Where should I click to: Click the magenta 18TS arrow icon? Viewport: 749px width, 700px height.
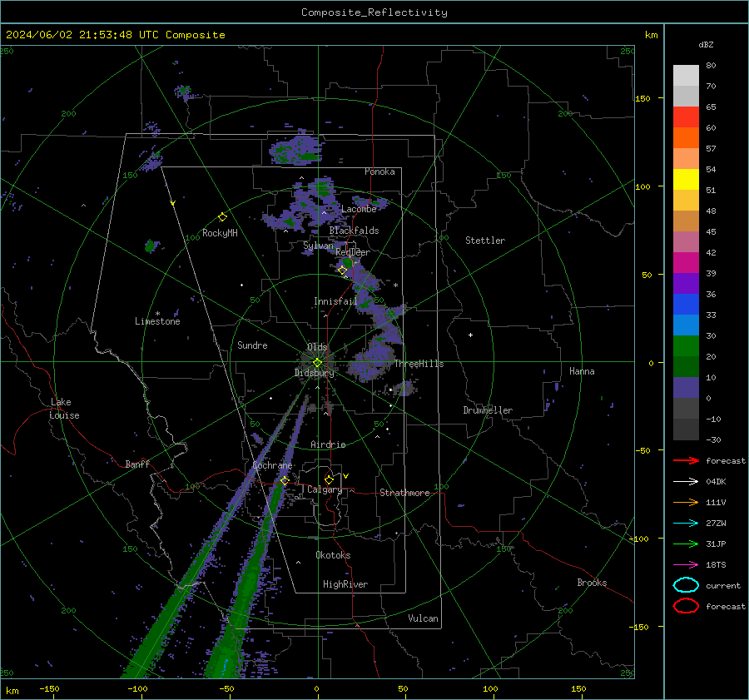coord(686,565)
